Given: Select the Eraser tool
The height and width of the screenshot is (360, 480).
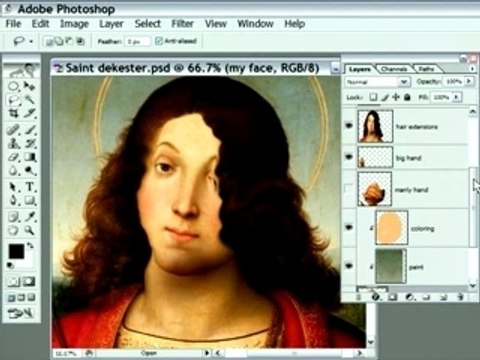Looking at the screenshot, I should (x=14, y=157).
